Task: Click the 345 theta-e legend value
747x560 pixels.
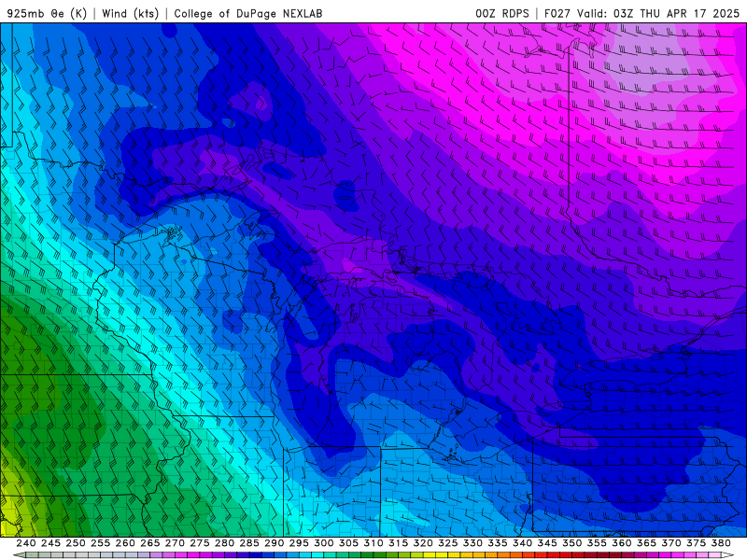Action: 547,543
